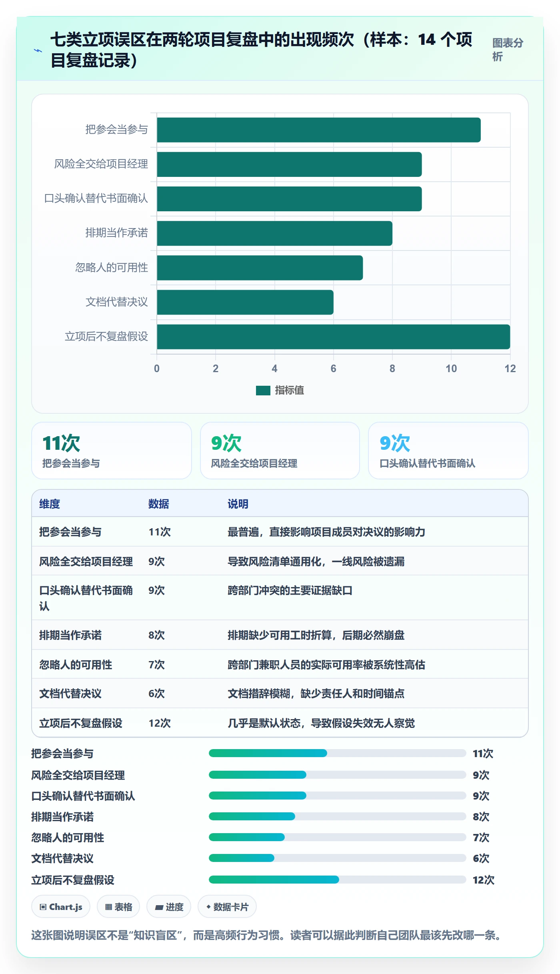The height and width of the screenshot is (974, 560).
Task: Click the 数据 column header
Action: point(159,504)
